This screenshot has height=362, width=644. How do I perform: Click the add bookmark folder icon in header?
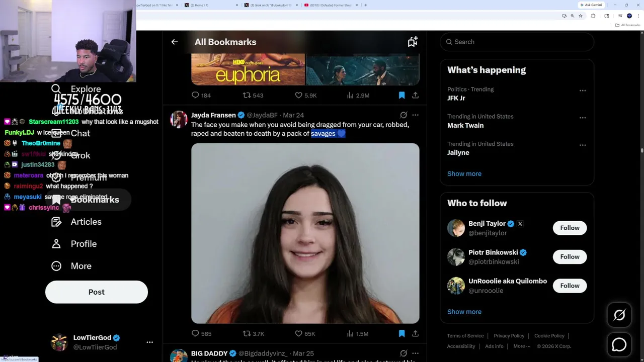(x=413, y=42)
